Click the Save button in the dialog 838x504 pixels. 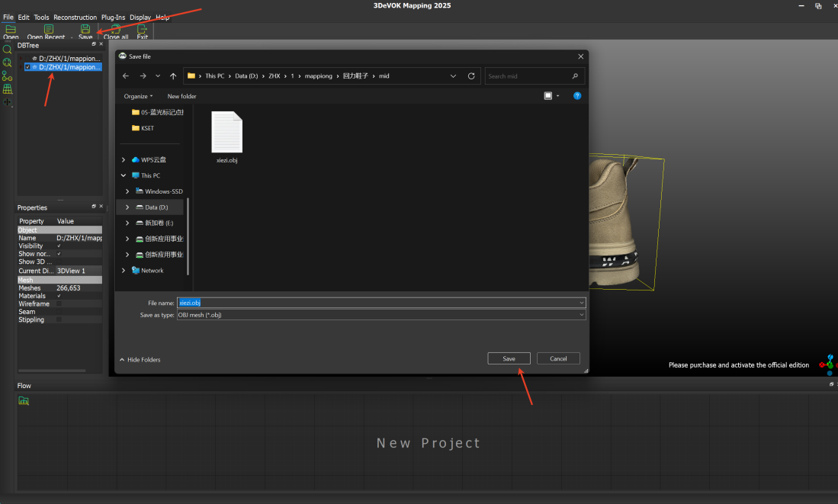coord(509,358)
